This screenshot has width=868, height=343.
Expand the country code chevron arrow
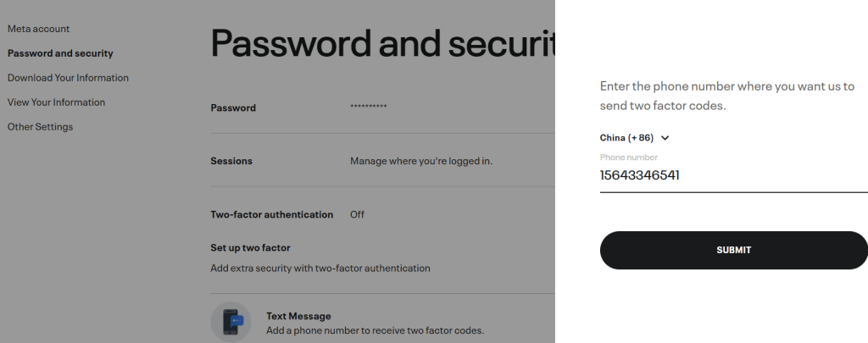click(x=665, y=138)
